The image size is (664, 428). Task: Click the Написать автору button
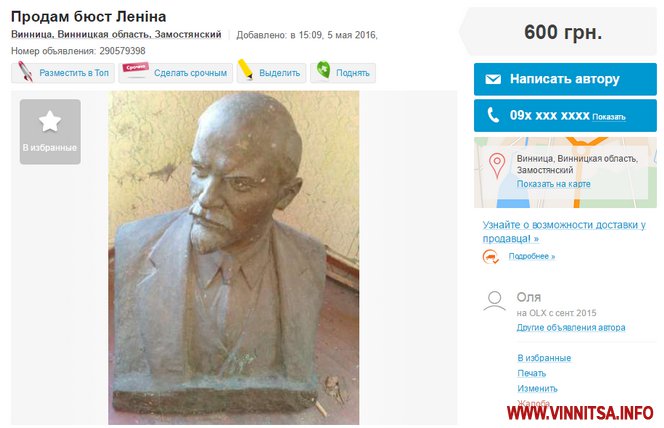[x=565, y=79]
